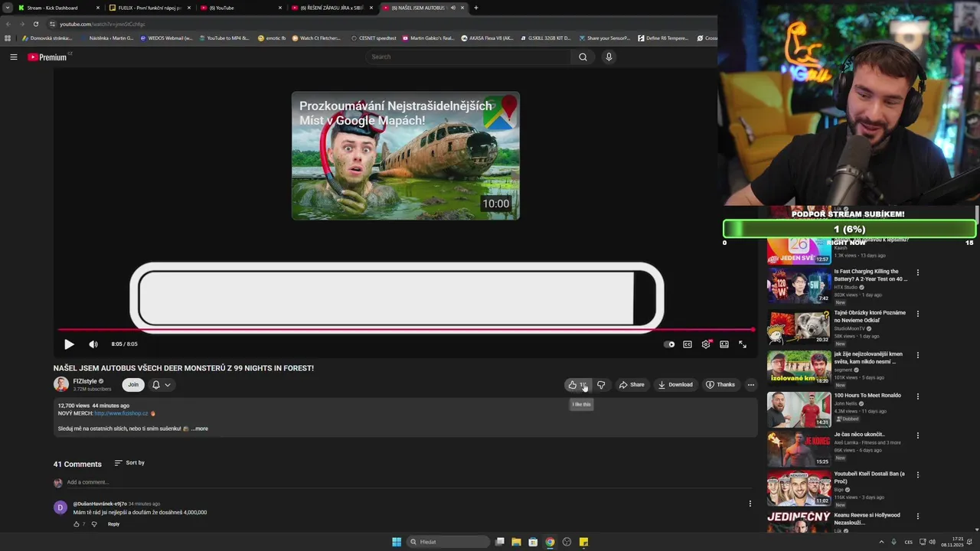The image size is (980, 551).
Task: Open options for Ronaldo video
Action: (x=918, y=396)
